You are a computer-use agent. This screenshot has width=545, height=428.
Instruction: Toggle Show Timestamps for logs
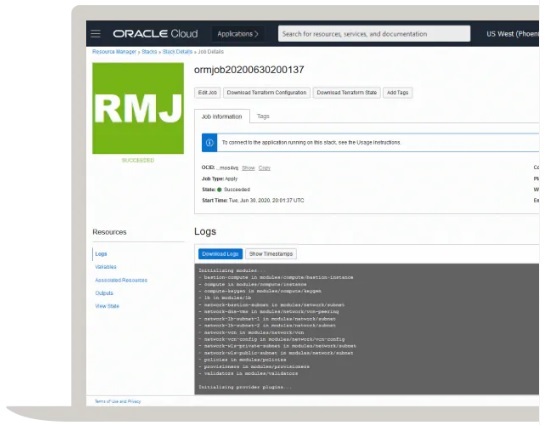[271, 254]
